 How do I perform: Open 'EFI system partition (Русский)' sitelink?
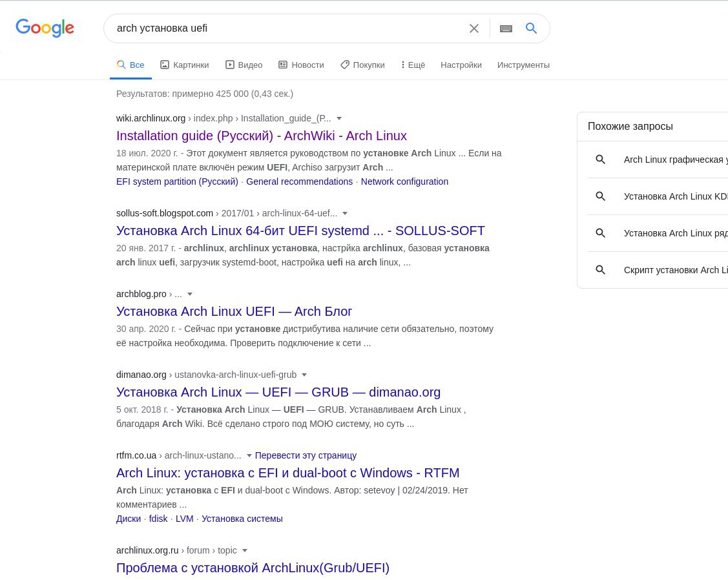[177, 181]
